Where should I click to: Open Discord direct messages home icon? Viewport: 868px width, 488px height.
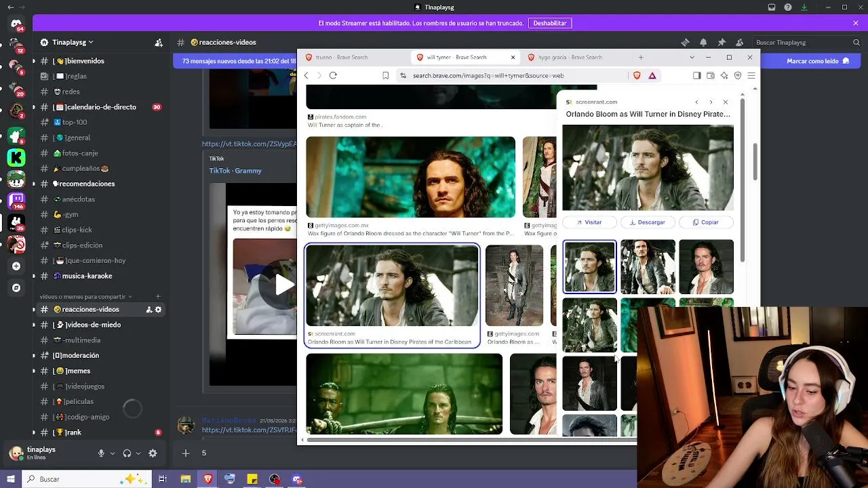16,24
